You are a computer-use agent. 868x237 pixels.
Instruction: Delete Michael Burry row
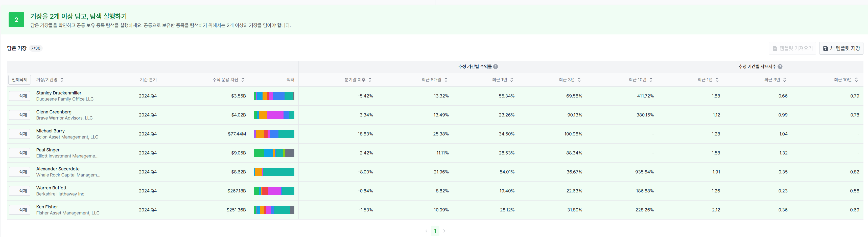pyautogui.click(x=20, y=134)
